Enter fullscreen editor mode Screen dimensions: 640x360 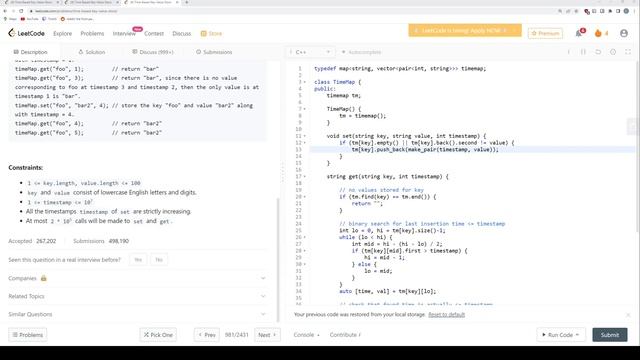pyautogui.click(x=628, y=52)
